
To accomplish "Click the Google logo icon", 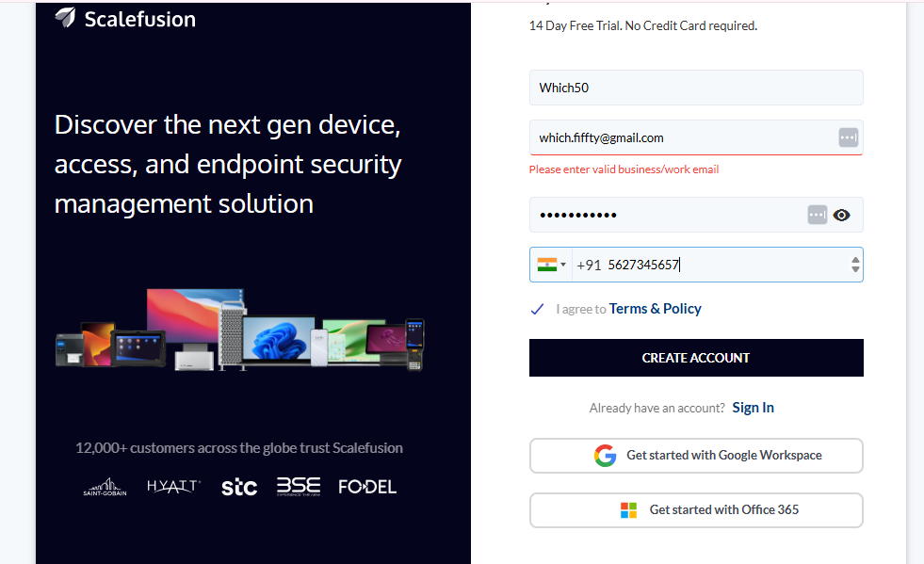I will point(605,456).
